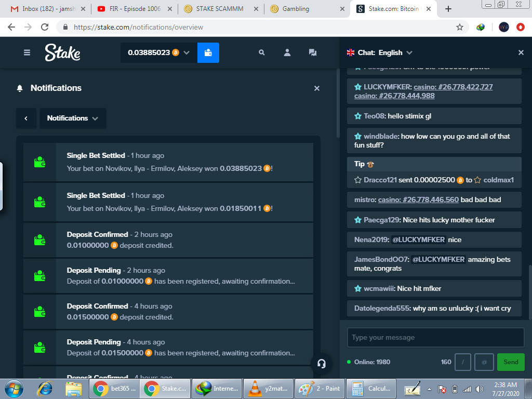Click the Send chat button
This screenshot has height=399, width=532.
[x=511, y=362]
